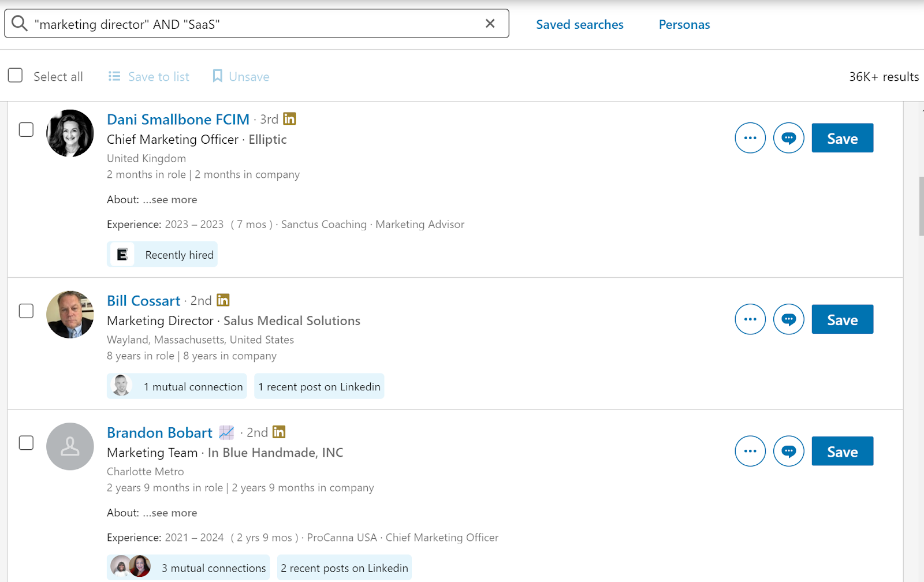
Task: Save Brandon Bobart as a lead
Action: click(843, 451)
